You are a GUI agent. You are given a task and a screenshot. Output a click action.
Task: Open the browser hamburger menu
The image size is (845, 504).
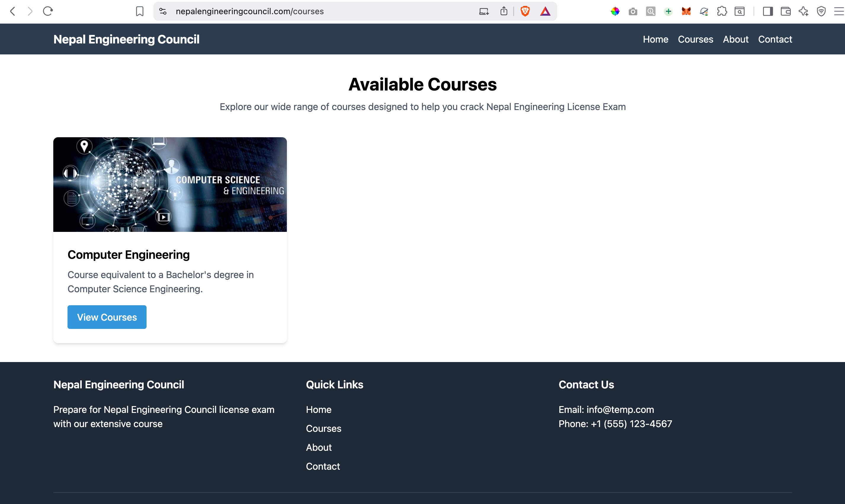pos(839,11)
